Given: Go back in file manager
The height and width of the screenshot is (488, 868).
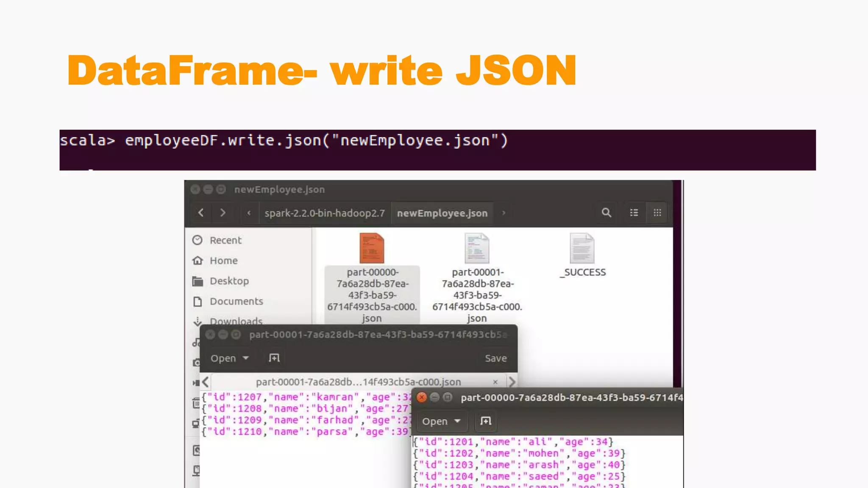Looking at the screenshot, I should [201, 213].
